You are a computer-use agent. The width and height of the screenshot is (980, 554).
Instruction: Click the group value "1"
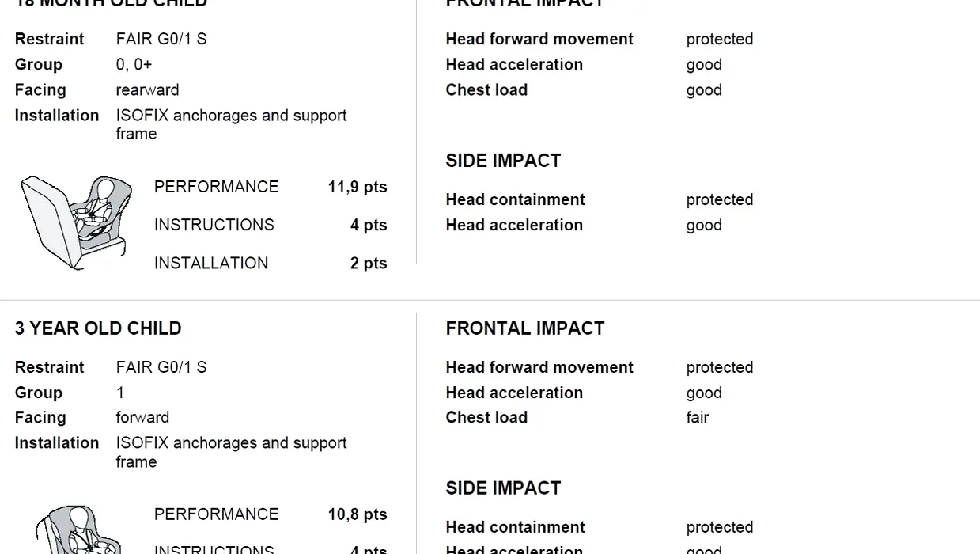[120, 393]
